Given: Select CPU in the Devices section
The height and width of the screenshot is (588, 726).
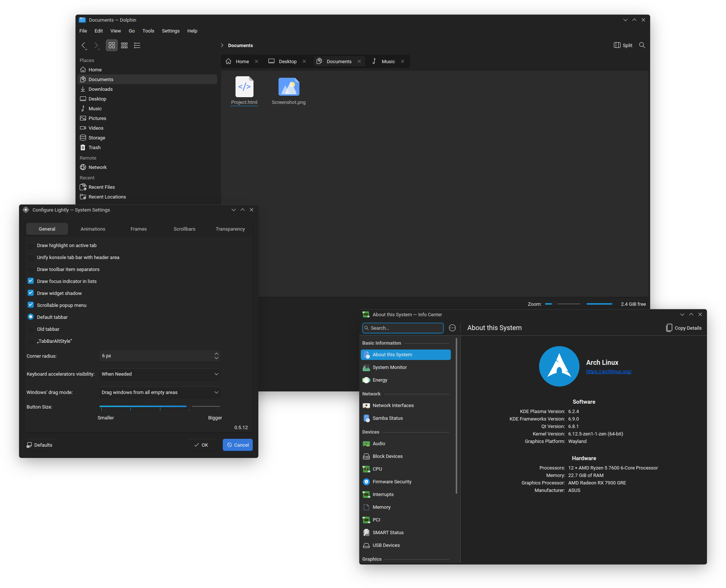Looking at the screenshot, I should (x=377, y=469).
